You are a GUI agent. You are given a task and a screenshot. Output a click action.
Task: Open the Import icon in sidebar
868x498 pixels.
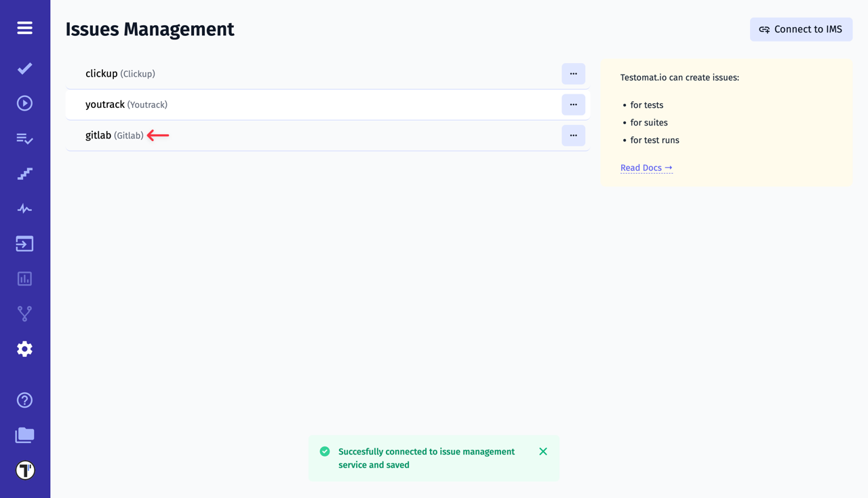pyautogui.click(x=24, y=243)
